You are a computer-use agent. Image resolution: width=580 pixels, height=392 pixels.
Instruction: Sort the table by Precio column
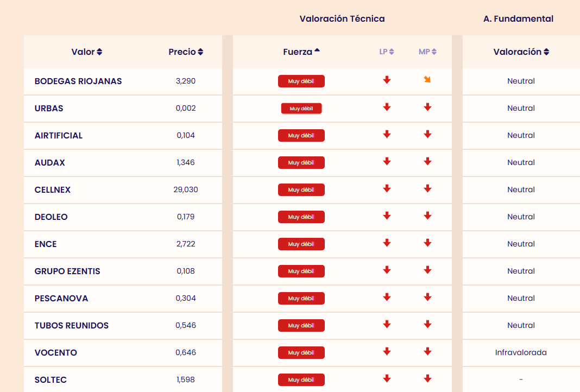point(186,52)
